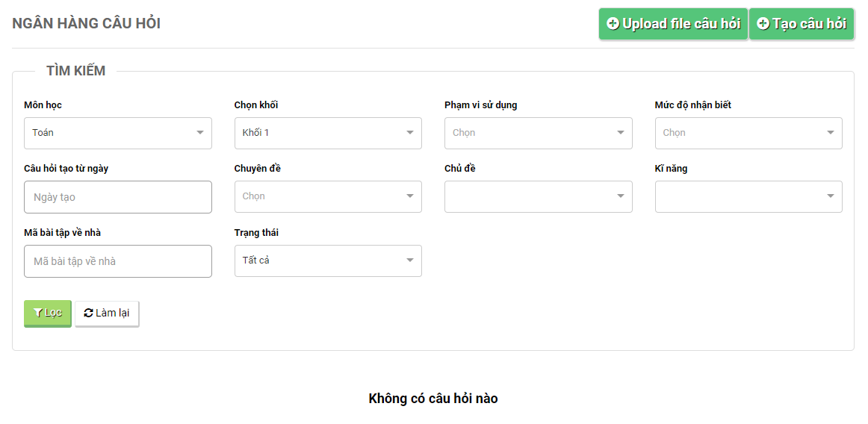Apply filters with the Lọc button
Screen dimensions: 868x424
[x=48, y=313]
